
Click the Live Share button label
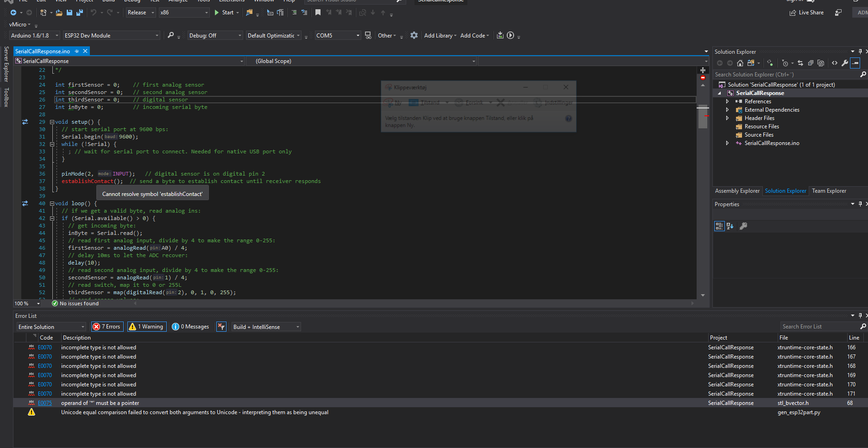point(811,13)
